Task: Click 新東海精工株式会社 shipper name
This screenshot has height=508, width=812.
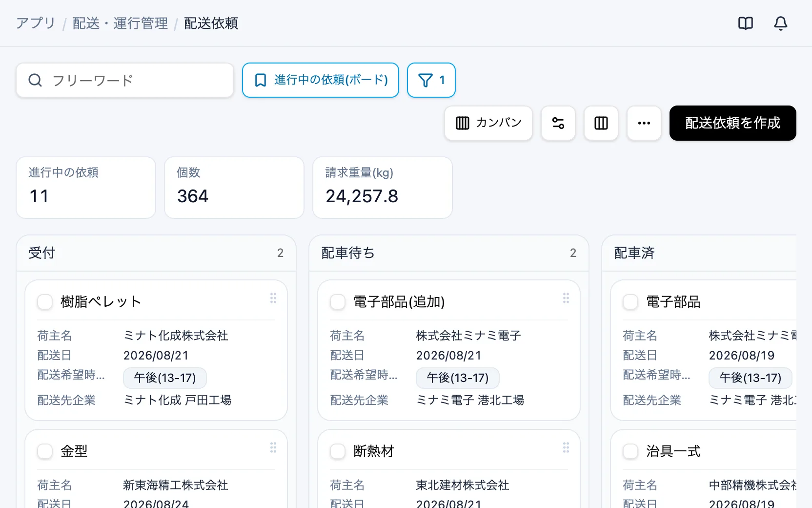Action: pyautogui.click(x=176, y=485)
